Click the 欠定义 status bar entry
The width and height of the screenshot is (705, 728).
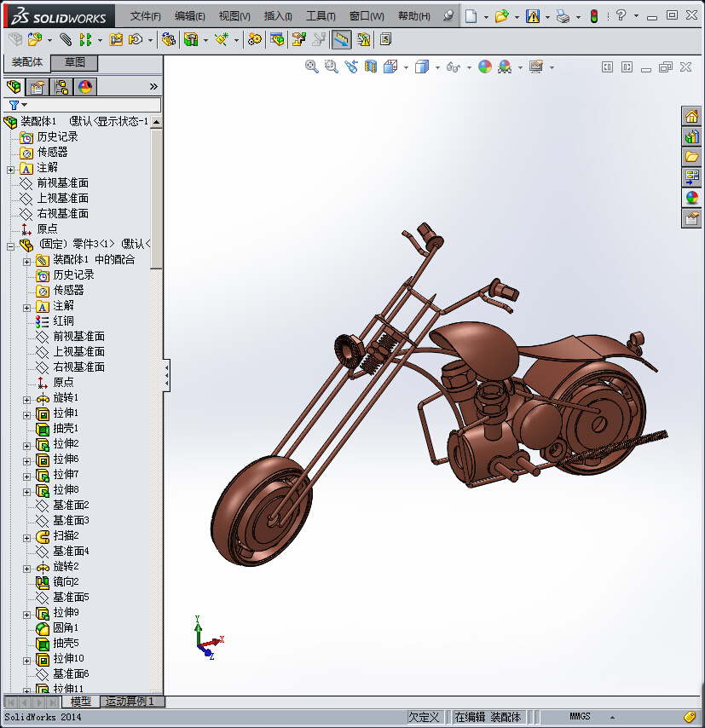coord(424,717)
